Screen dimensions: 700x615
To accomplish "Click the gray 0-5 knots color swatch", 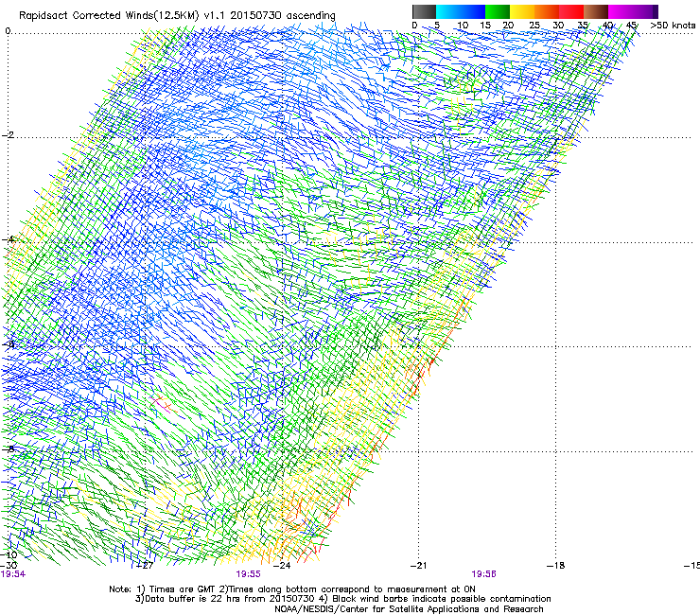I will [424, 11].
